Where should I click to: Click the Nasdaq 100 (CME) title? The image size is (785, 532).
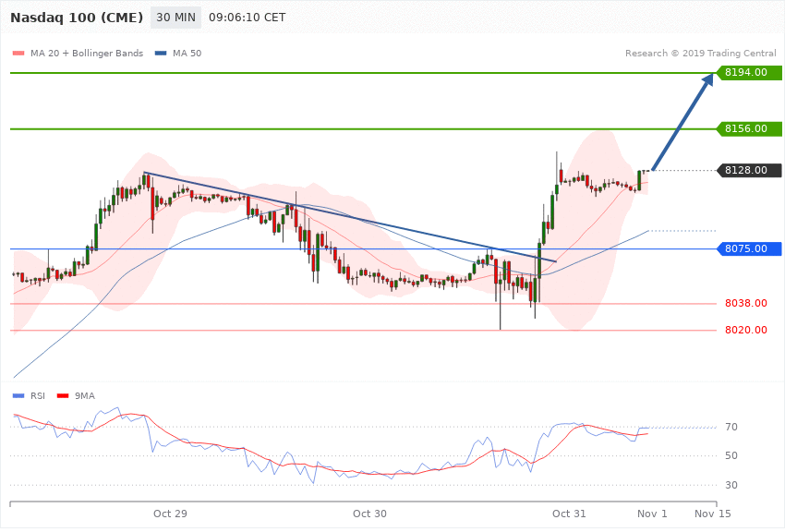77,18
